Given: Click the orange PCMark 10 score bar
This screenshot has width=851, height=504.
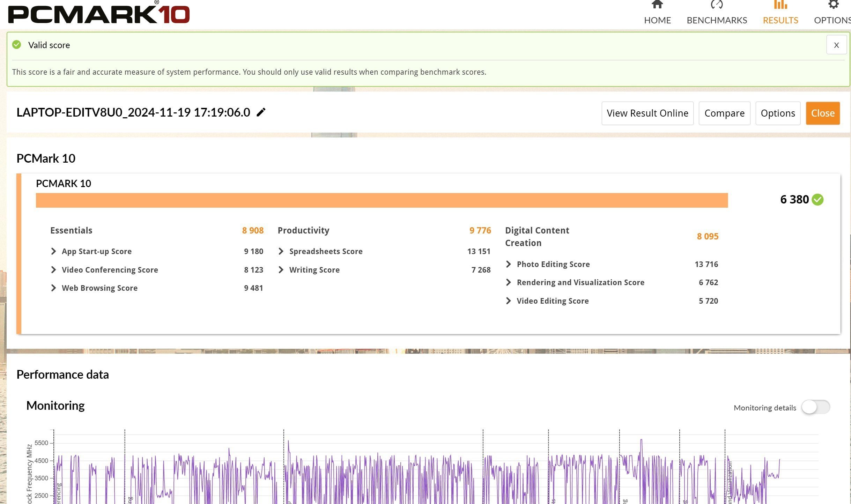Looking at the screenshot, I should (x=382, y=200).
